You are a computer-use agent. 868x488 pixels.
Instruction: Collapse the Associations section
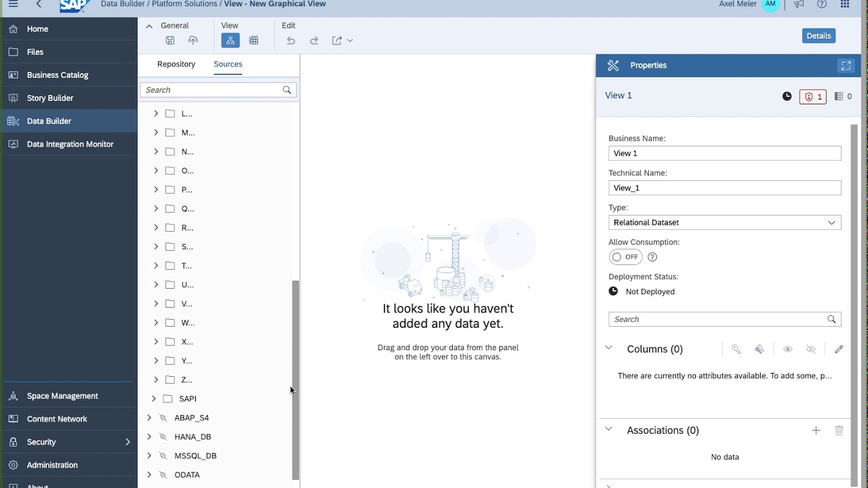pos(608,429)
